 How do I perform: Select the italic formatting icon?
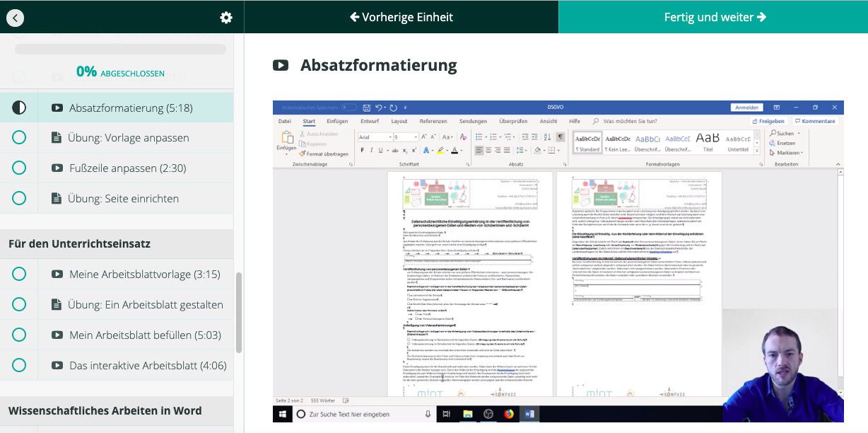pos(371,150)
